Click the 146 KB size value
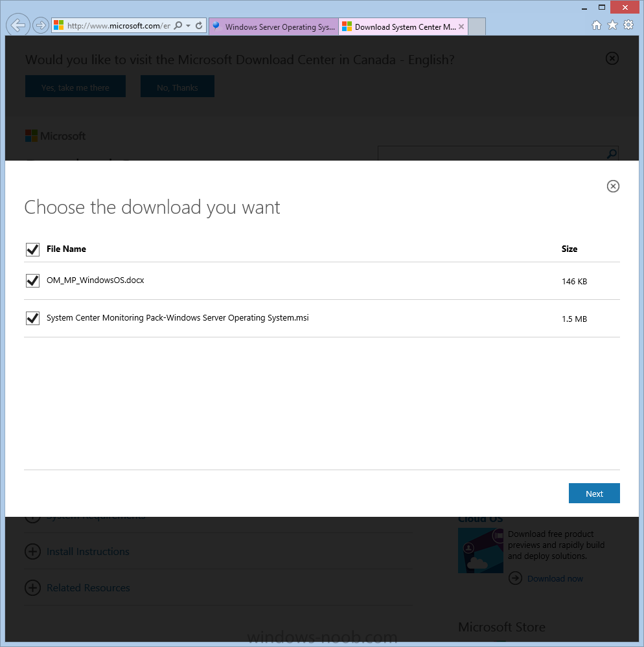Viewport: 644px width, 647px height. tap(574, 282)
